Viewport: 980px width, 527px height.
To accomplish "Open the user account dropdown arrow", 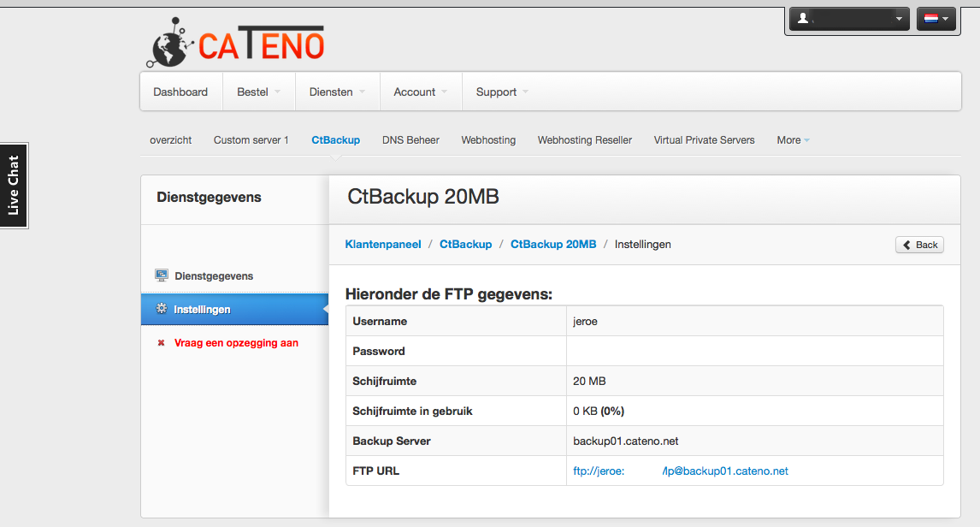I will click(x=899, y=19).
